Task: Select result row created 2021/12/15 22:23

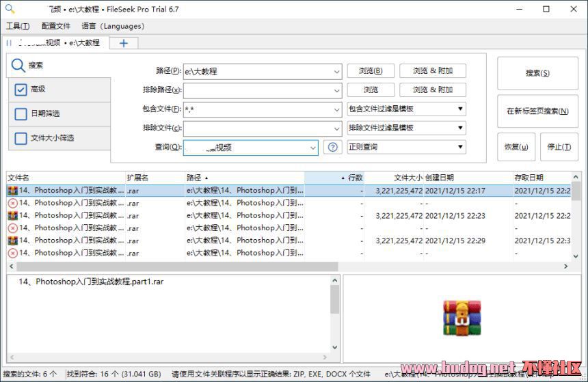Action: (289, 215)
